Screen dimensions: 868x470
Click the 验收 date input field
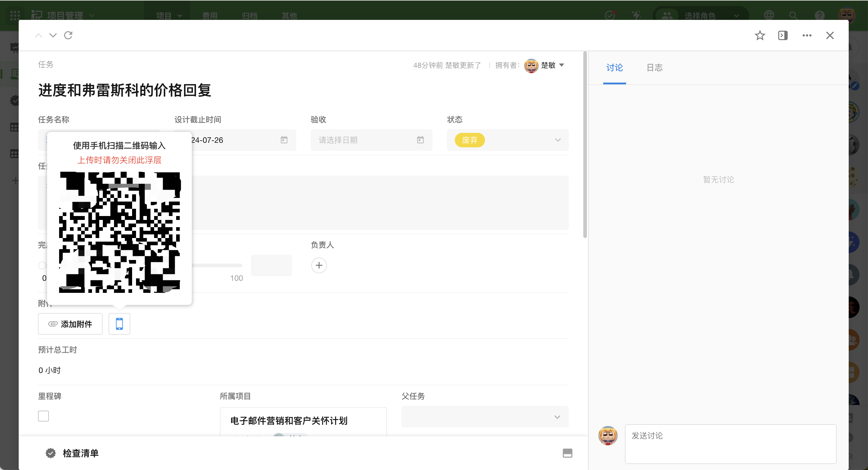point(371,140)
